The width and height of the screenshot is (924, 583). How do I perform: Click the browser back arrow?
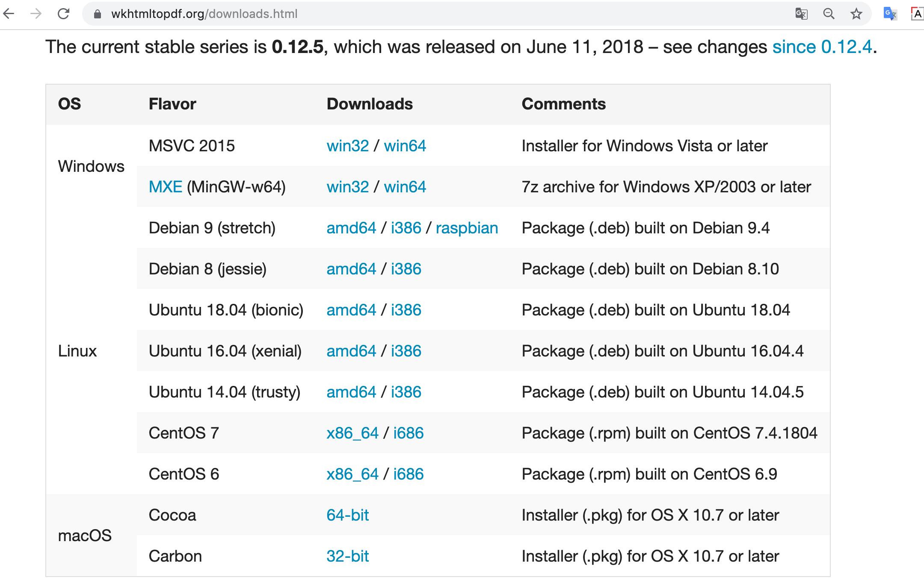click(x=9, y=14)
